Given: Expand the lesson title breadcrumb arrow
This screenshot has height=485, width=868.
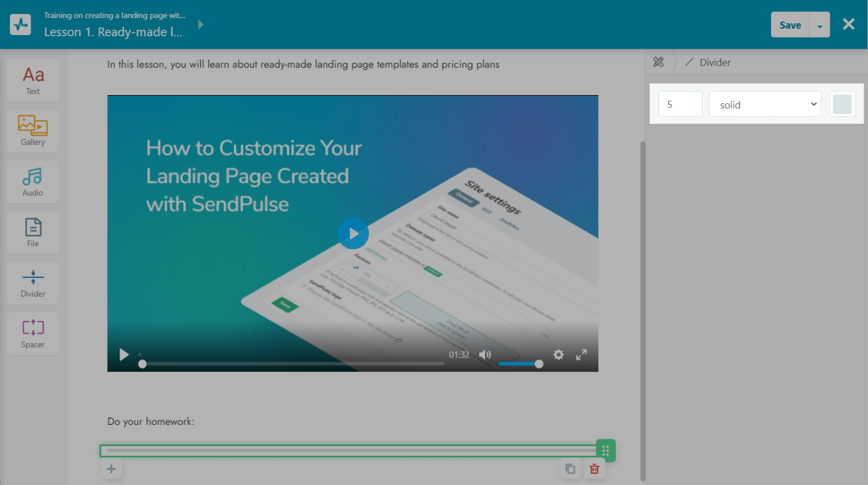Looking at the screenshot, I should click(x=201, y=25).
